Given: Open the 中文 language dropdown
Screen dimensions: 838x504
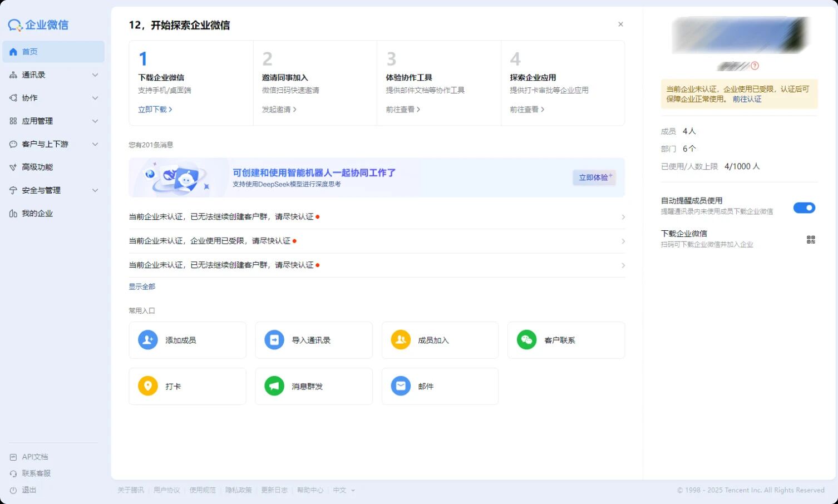Looking at the screenshot, I should coord(343,490).
